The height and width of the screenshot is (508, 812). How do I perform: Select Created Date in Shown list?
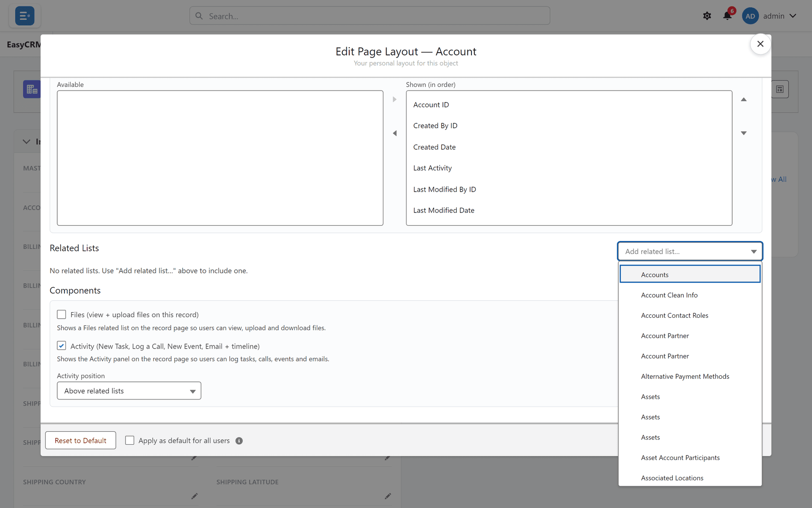[569, 147]
